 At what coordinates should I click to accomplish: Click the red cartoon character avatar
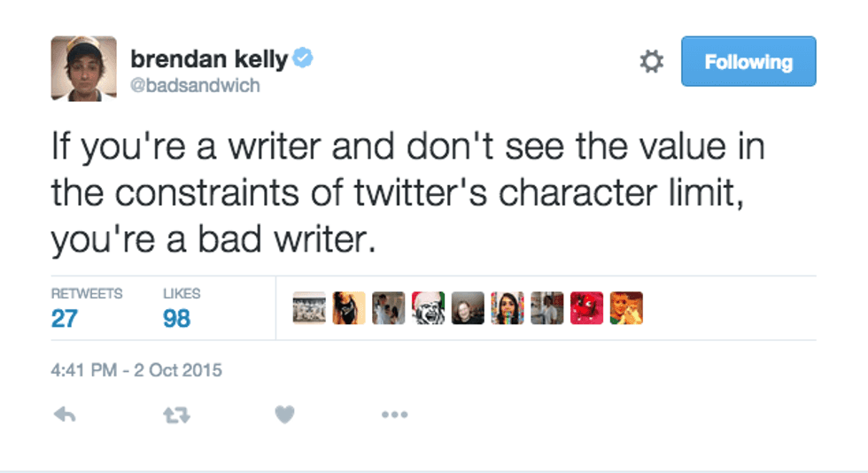586,308
